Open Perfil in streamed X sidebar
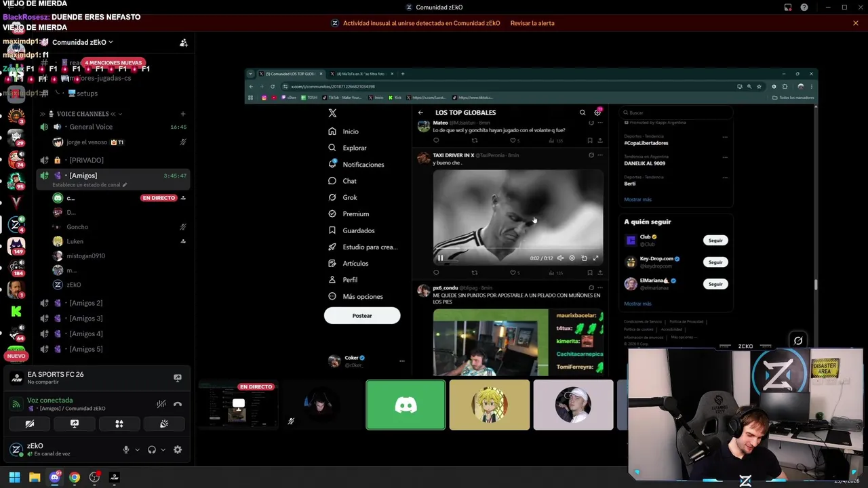The width and height of the screenshot is (868, 488). click(x=343, y=279)
